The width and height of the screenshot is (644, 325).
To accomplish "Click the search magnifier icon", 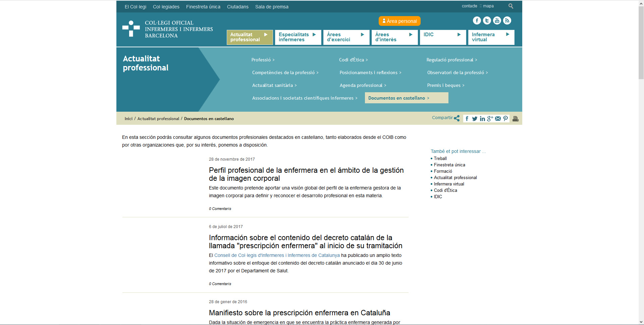I will pos(511,6).
